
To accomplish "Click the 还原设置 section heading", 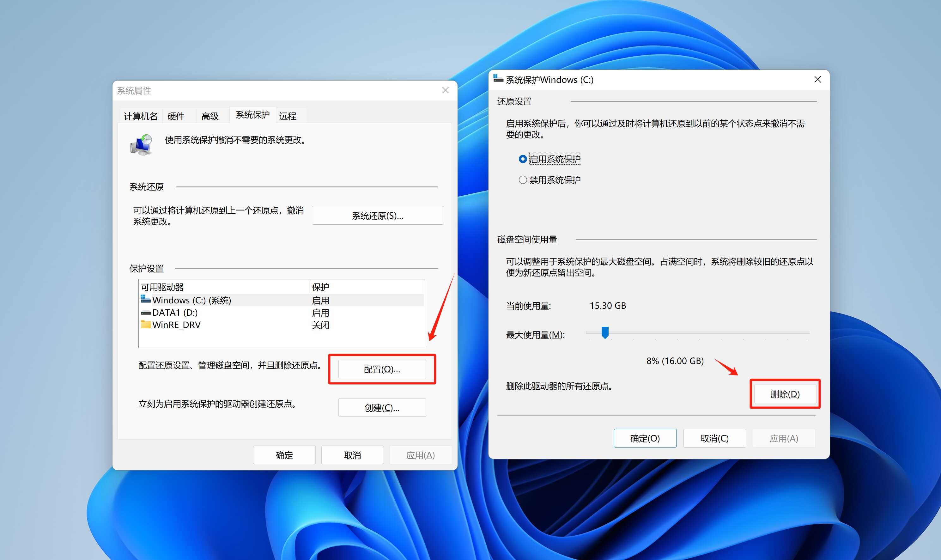I will click(x=514, y=101).
